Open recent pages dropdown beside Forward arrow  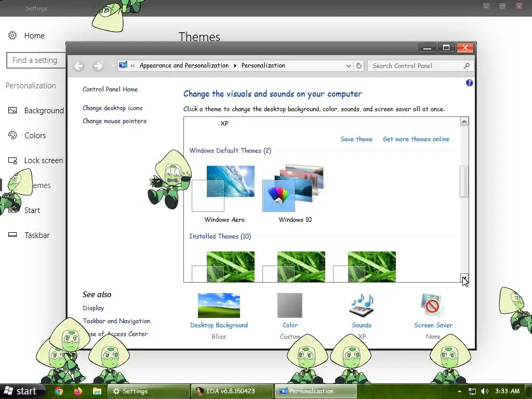(113, 66)
